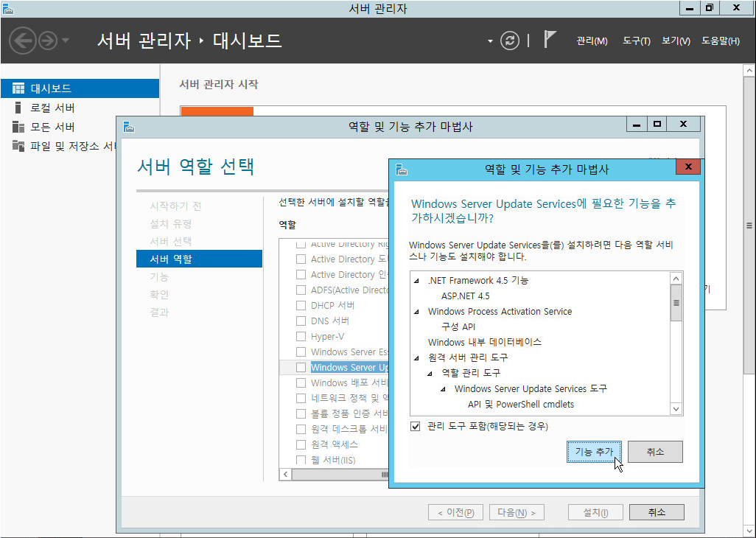
Task: Click the 모든 서버 sidebar icon
Action: click(18, 127)
